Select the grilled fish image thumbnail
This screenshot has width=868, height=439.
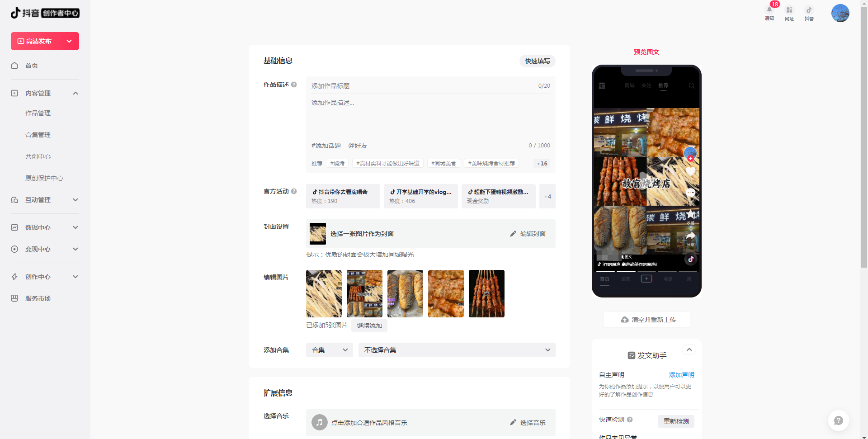[x=405, y=293]
